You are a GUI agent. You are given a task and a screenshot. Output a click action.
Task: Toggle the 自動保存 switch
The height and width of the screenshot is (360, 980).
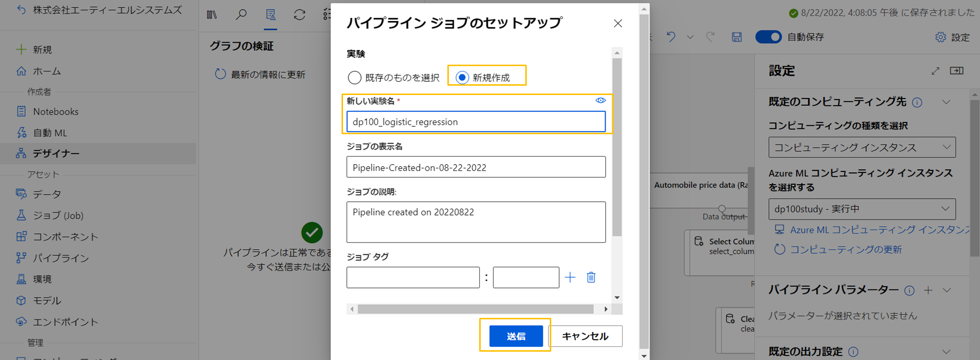(768, 37)
